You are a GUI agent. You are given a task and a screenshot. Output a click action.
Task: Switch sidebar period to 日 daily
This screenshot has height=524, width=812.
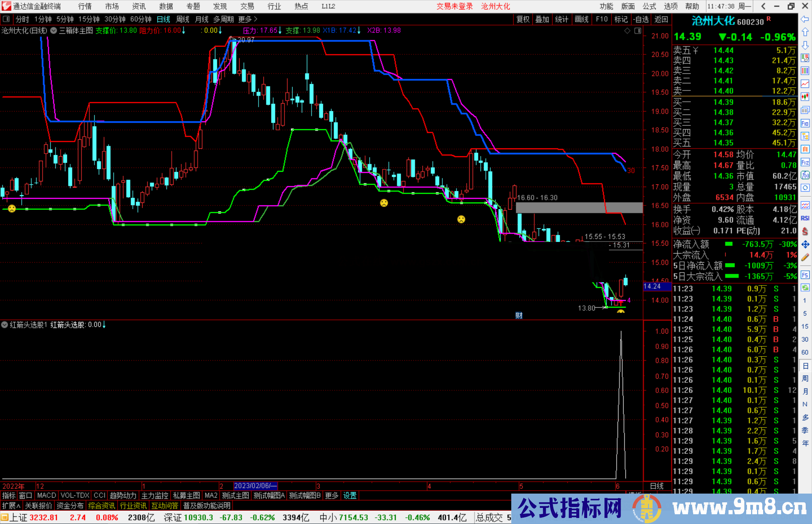point(805,365)
